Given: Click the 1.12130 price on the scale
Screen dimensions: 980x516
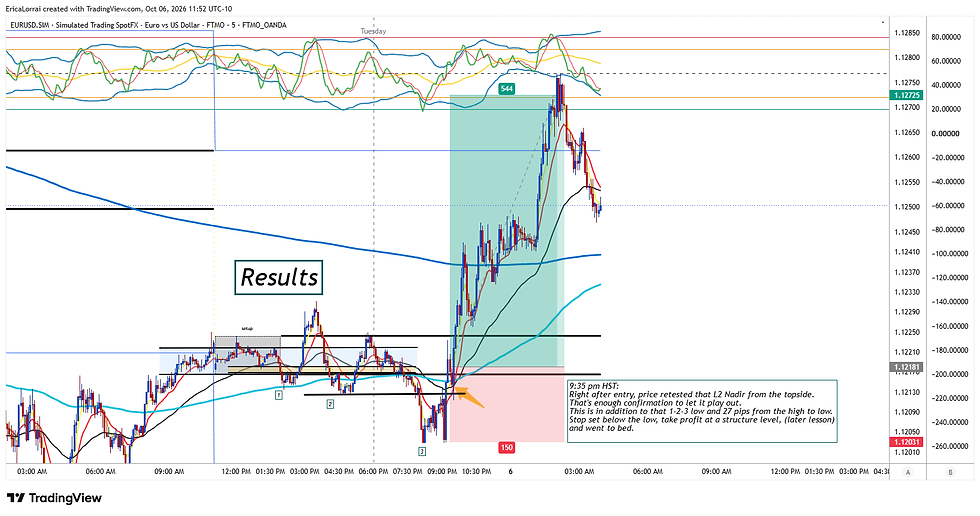Looking at the screenshot, I should 907,392.
